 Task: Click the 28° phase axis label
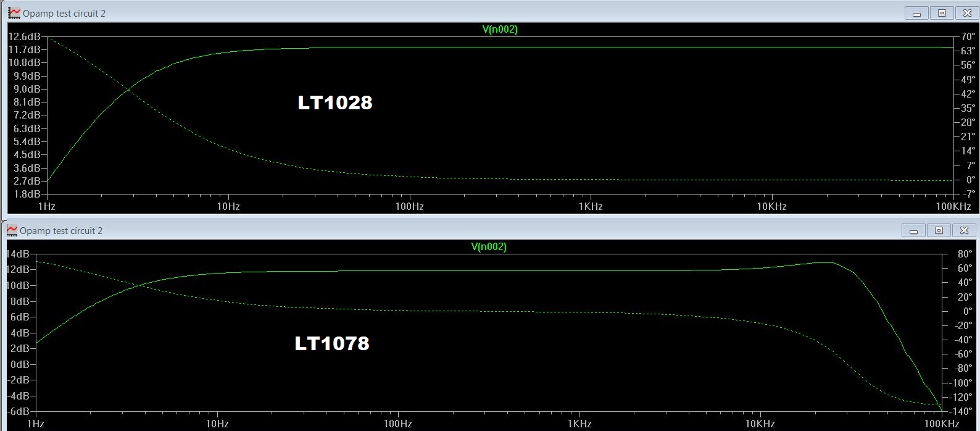pyautogui.click(x=968, y=122)
